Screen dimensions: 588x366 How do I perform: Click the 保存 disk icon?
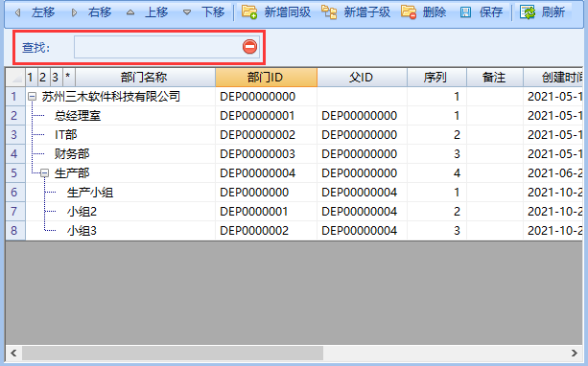[x=465, y=12]
